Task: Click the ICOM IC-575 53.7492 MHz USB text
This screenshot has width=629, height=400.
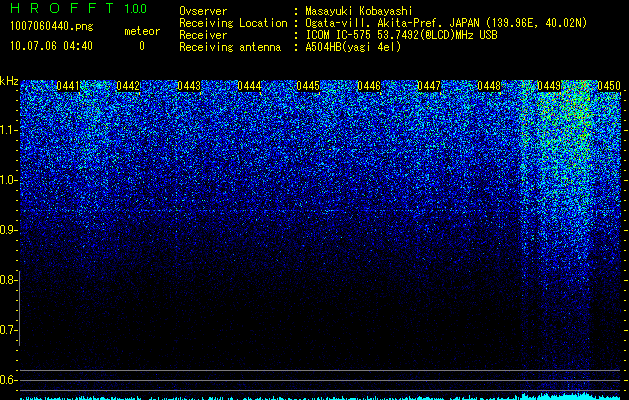Action: tap(402, 35)
